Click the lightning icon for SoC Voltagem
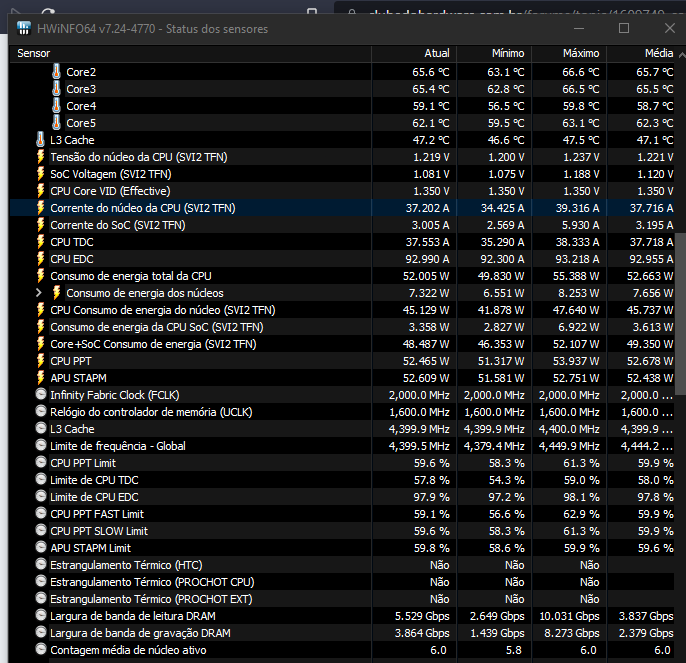 point(40,174)
